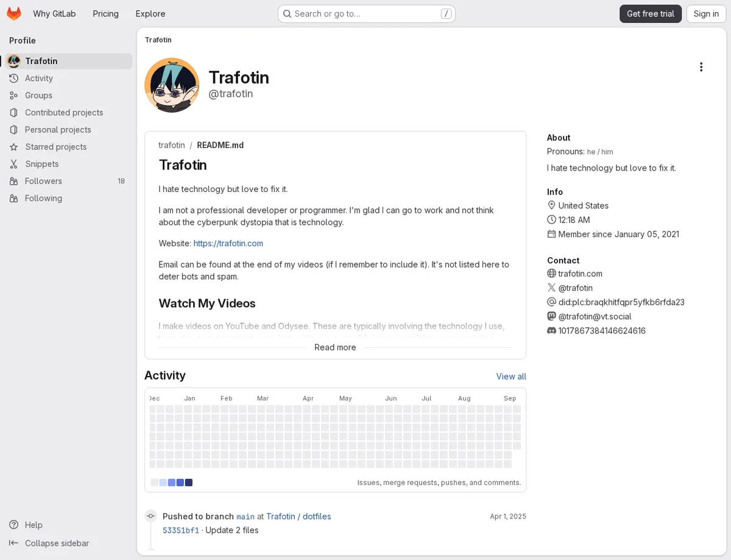Select the Personal projects icon

tap(13, 129)
